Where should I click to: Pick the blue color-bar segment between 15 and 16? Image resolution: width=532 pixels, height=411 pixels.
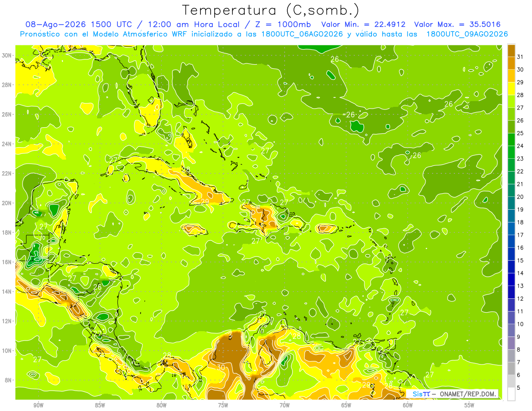pos(511,254)
